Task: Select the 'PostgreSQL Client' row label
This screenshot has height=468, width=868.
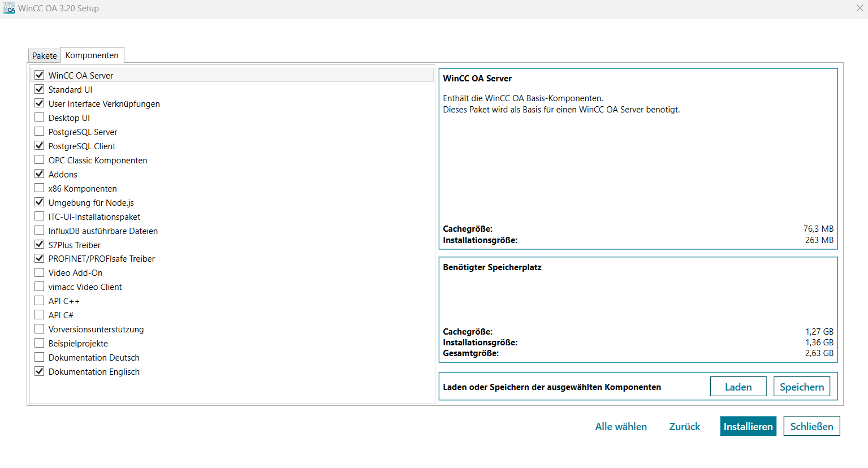Action: coord(82,146)
